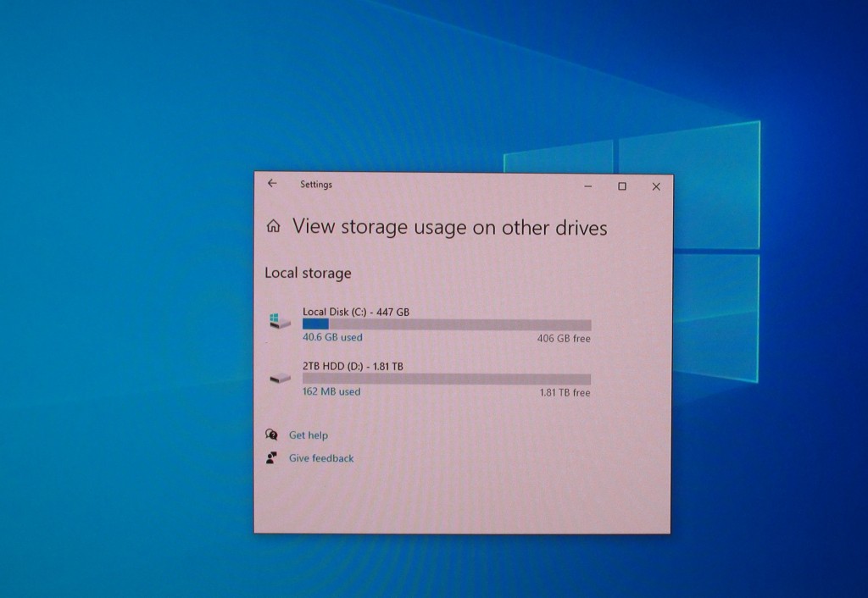
Task: Open Settings home via house icon
Action: [x=274, y=225]
